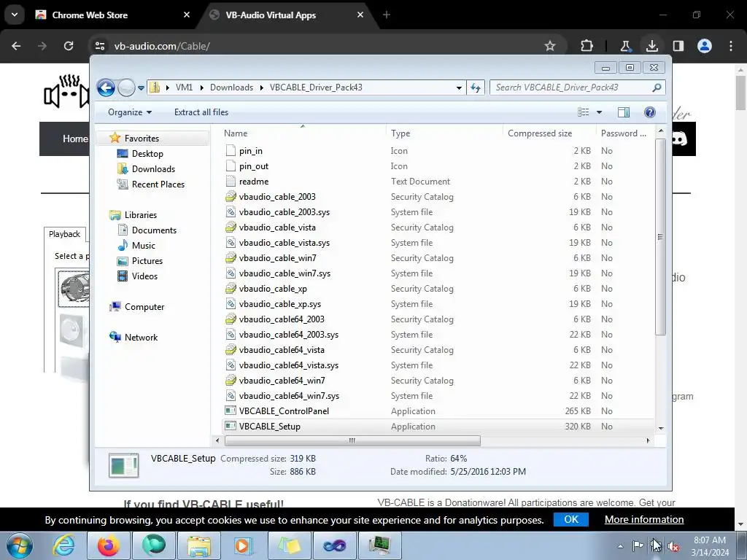Click the Explorer Forward navigation arrow
The height and width of the screenshot is (560, 747).
[126, 87]
